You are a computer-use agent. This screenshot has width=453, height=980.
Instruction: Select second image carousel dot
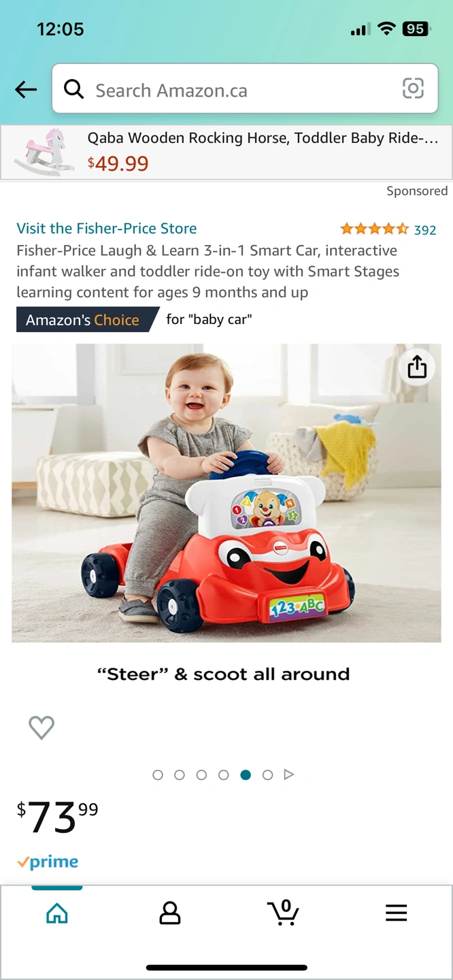pos(180,774)
